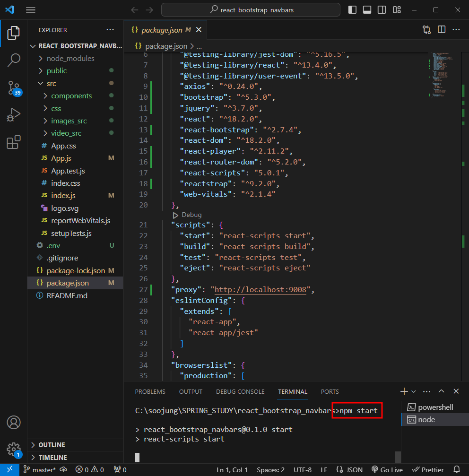Switch to the PORTS panel tab
Viewport: 469px width, 476px height.
[x=330, y=391]
